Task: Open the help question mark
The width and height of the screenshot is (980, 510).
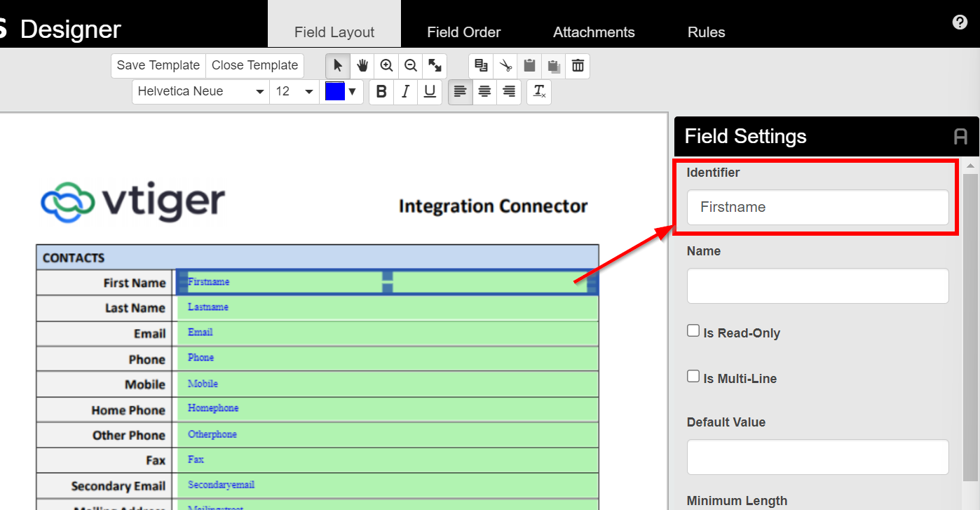Action: (960, 22)
